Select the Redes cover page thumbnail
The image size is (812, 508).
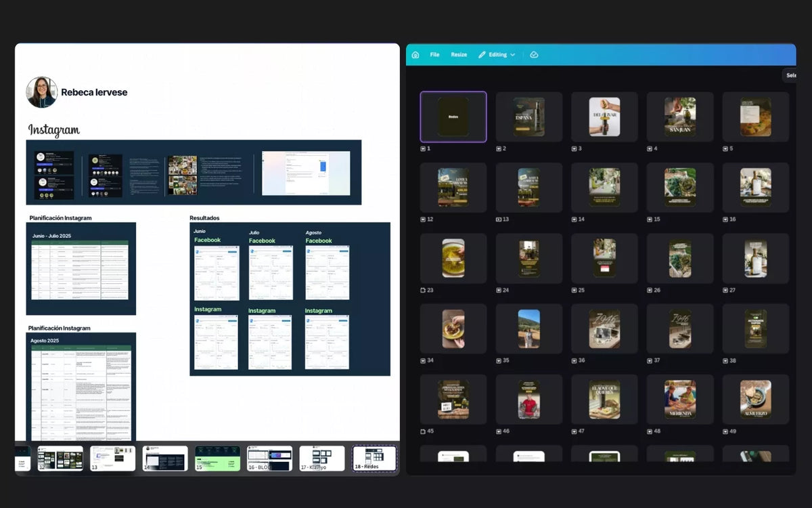coord(453,117)
